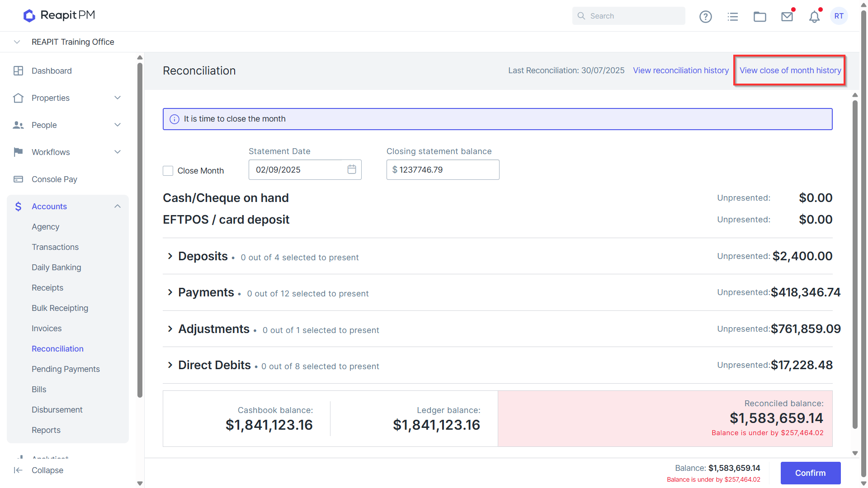Open the folder icon in header

[x=759, y=16]
